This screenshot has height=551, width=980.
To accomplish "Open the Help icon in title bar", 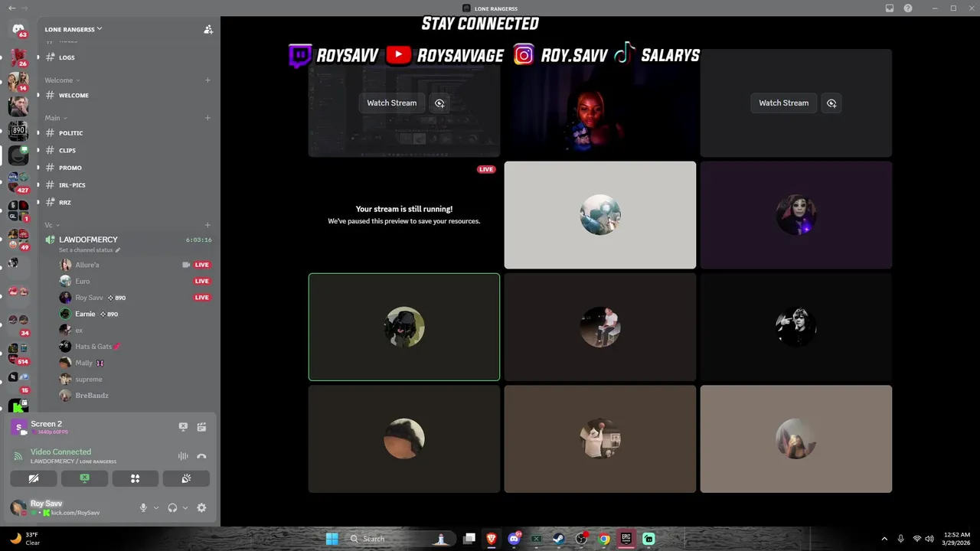I will pos(908,8).
